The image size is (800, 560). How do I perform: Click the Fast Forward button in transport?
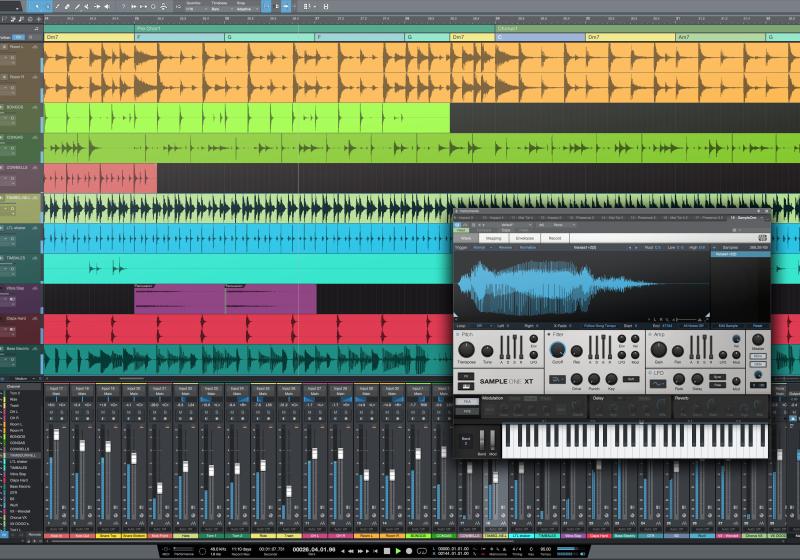pos(361,551)
